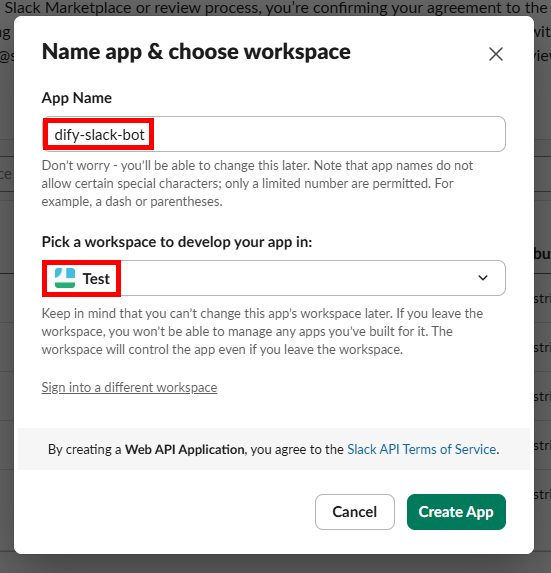The height and width of the screenshot is (573, 551).
Task: Click the workspace dropdown chevron arrow
Action: coord(483,278)
